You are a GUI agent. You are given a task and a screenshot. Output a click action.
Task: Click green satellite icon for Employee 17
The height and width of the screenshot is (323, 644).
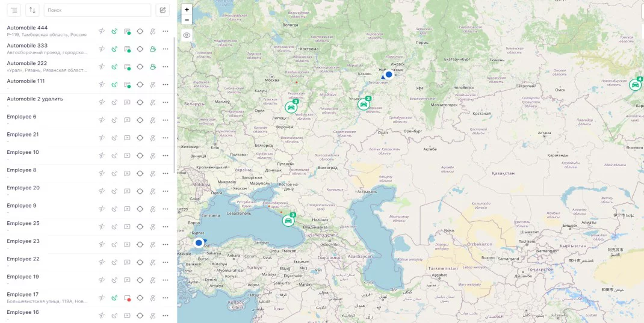114,298
